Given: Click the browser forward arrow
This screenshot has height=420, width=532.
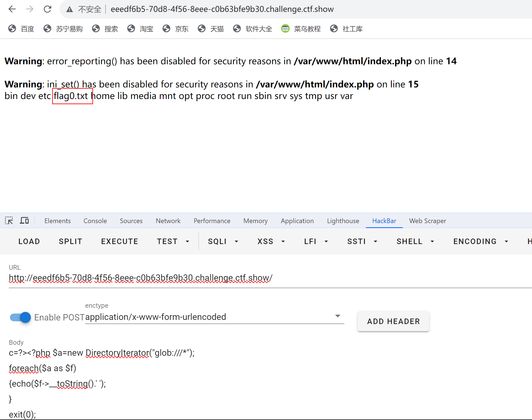Looking at the screenshot, I should coord(30,9).
